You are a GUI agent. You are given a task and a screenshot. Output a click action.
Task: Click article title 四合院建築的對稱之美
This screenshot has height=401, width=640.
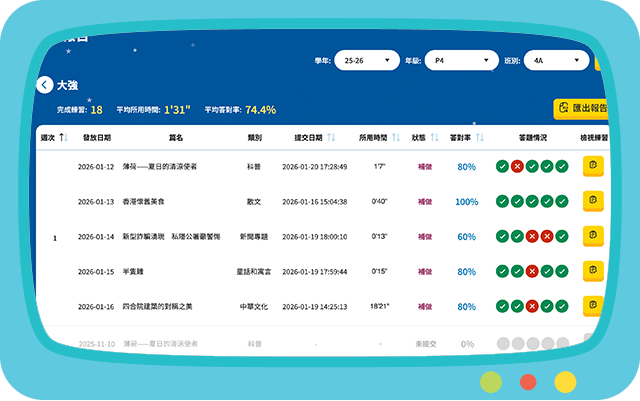point(157,307)
